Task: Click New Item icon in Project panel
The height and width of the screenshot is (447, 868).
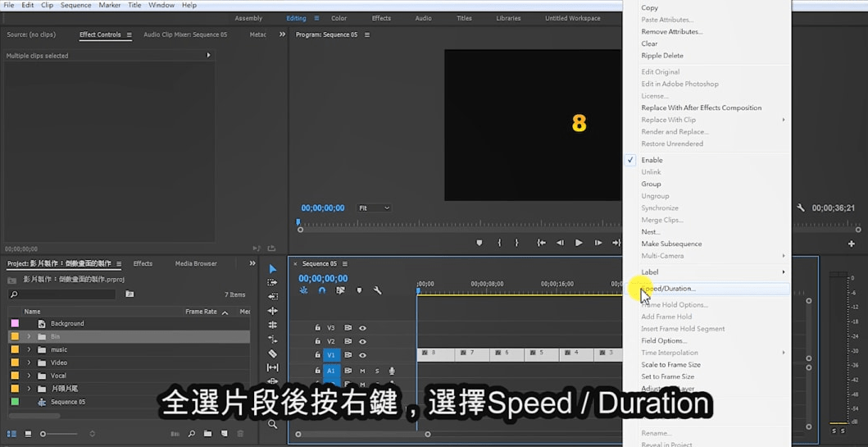Action: tap(225, 434)
